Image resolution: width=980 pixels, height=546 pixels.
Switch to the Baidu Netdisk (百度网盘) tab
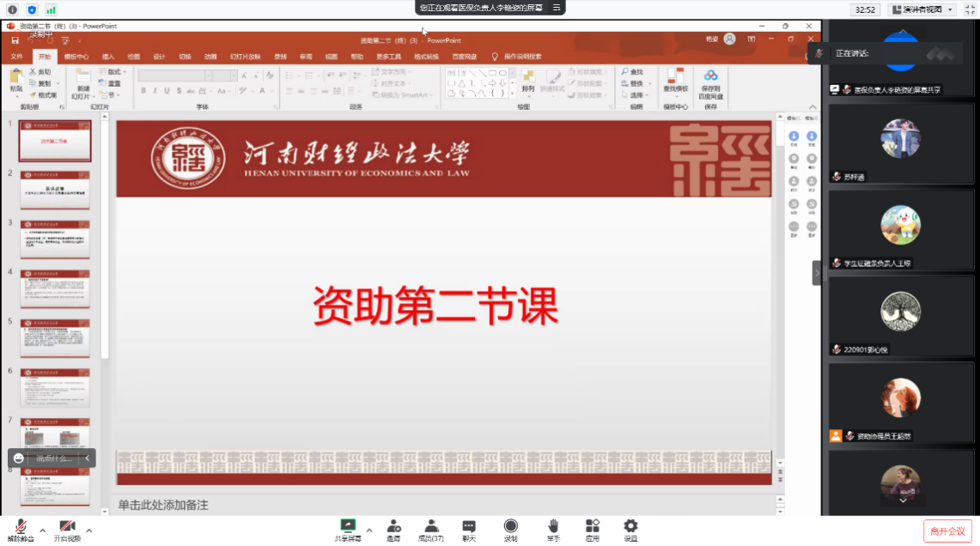click(x=465, y=57)
